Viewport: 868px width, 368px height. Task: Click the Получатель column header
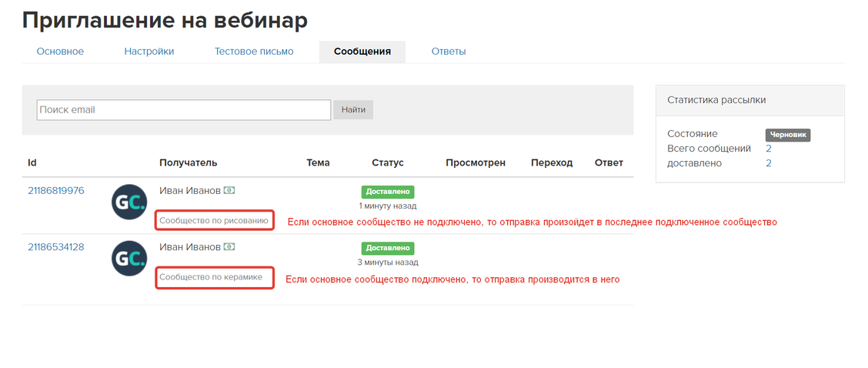coord(189,163)
